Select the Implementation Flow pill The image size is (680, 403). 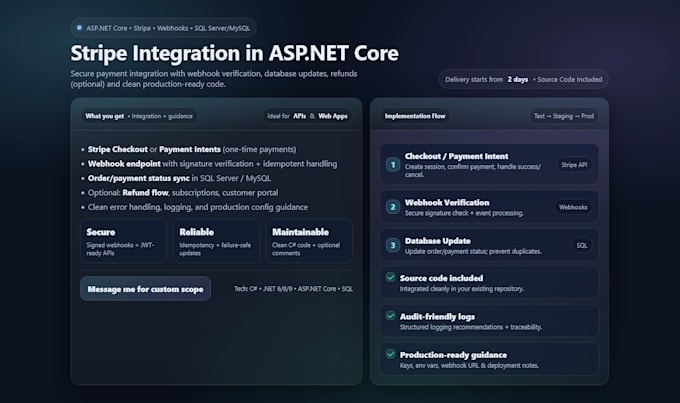tap(415, 116)
